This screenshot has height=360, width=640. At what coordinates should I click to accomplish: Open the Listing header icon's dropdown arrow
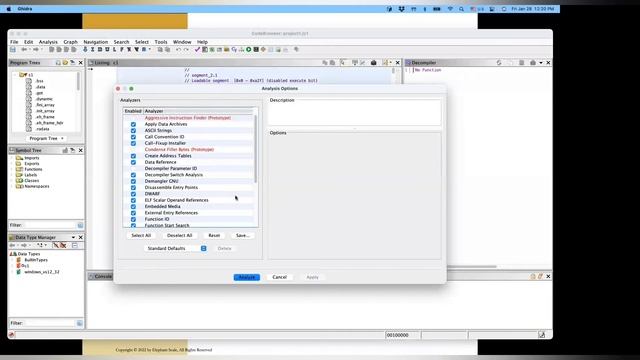[x=391, y=63]
